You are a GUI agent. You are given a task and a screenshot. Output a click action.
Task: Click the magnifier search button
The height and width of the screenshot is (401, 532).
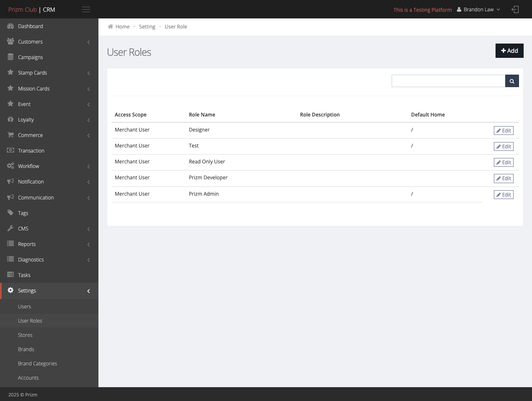click(512, 81)
